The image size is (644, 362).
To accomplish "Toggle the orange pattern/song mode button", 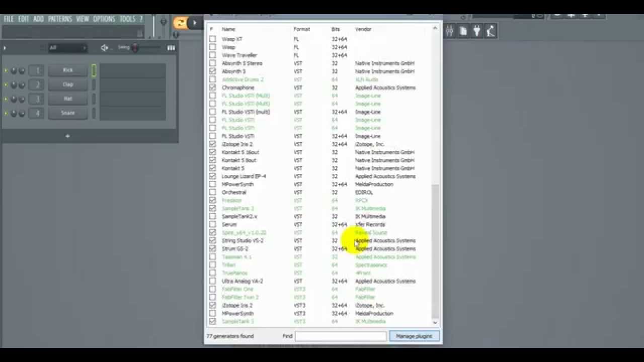I will tap(180, 22).
